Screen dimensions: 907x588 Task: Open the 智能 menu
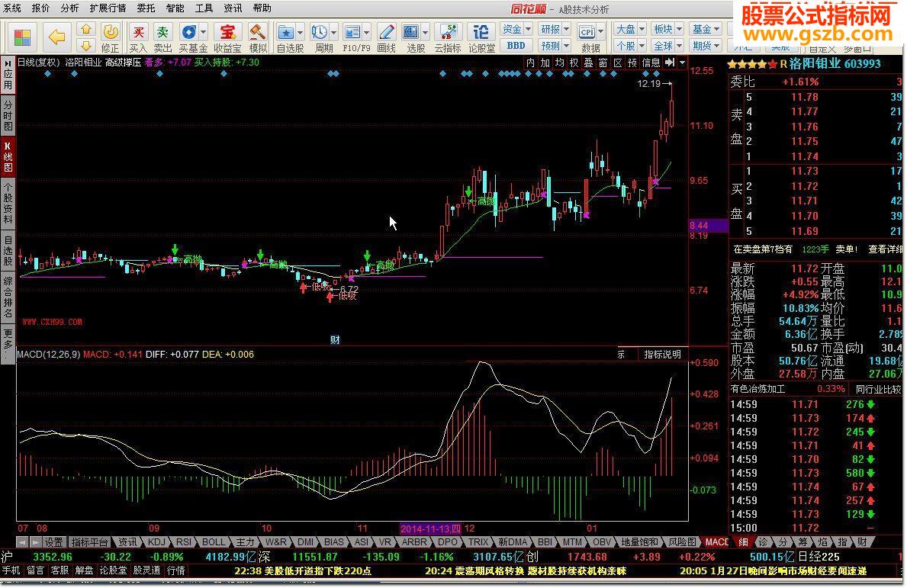(x=175, y=8)
